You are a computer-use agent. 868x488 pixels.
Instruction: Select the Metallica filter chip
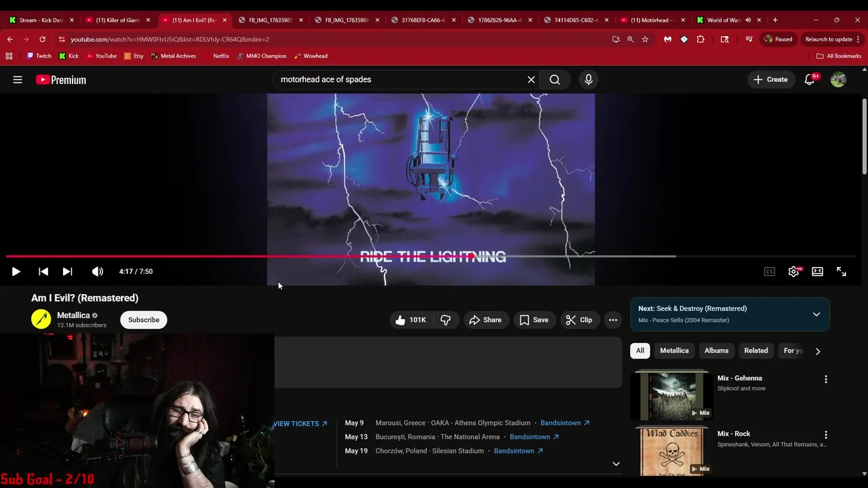(x=674, y=350)
